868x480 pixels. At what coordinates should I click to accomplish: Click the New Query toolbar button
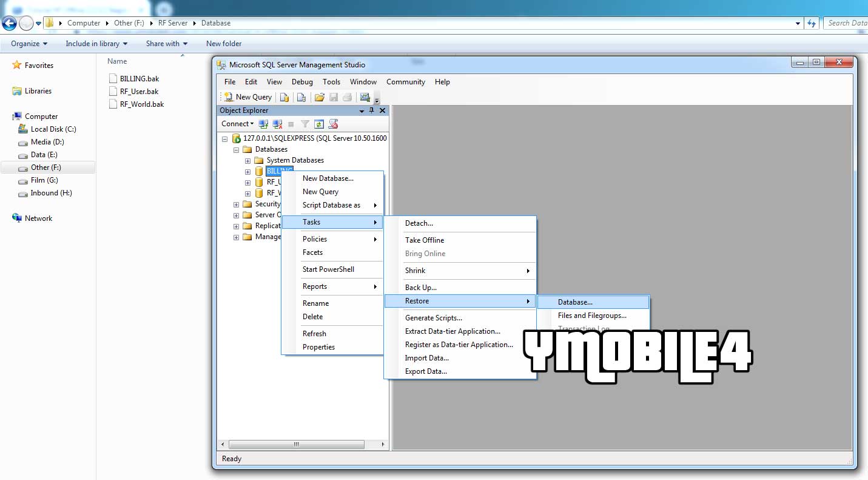pos(247,97)
